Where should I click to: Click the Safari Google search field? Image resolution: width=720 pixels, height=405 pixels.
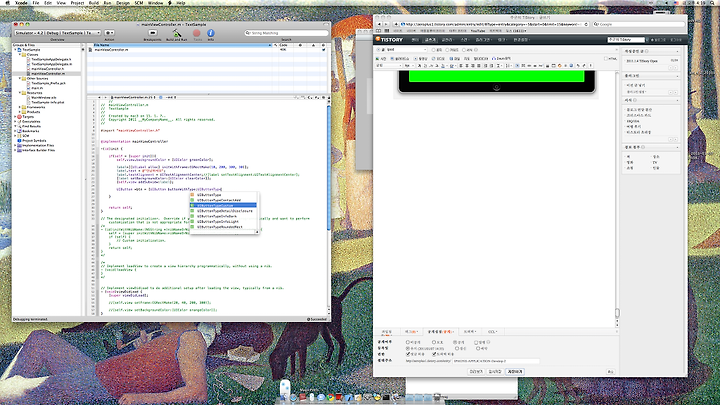[x=639, y=24]
